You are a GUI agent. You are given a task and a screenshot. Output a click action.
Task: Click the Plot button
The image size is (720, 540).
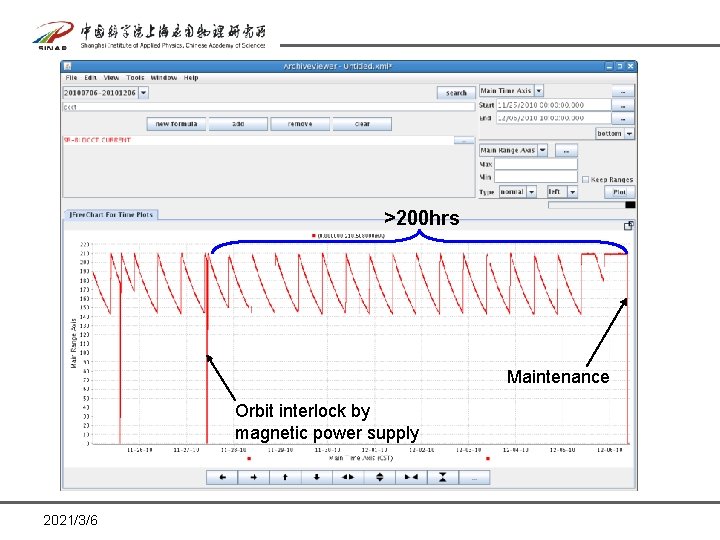619,192
